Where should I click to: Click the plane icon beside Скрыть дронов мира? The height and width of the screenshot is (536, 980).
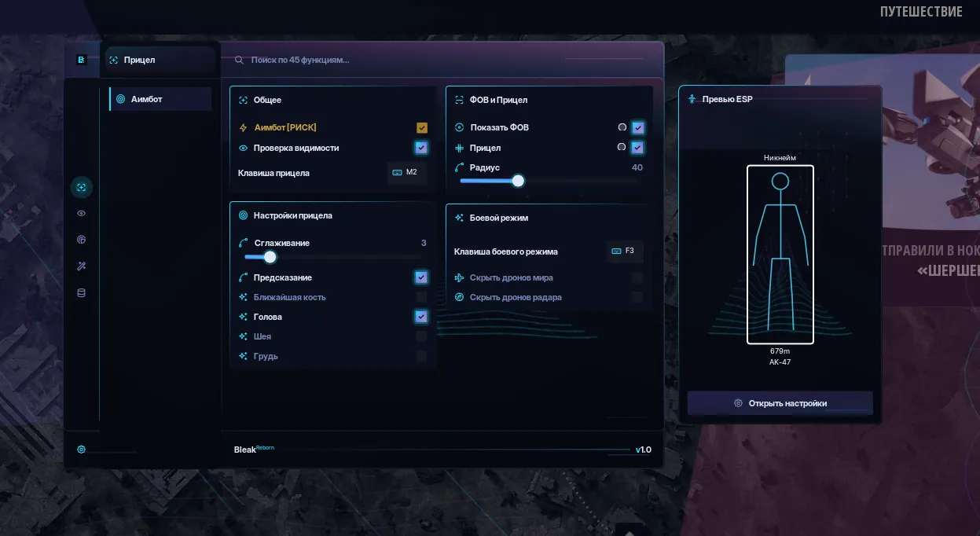[x=460, y=277]
